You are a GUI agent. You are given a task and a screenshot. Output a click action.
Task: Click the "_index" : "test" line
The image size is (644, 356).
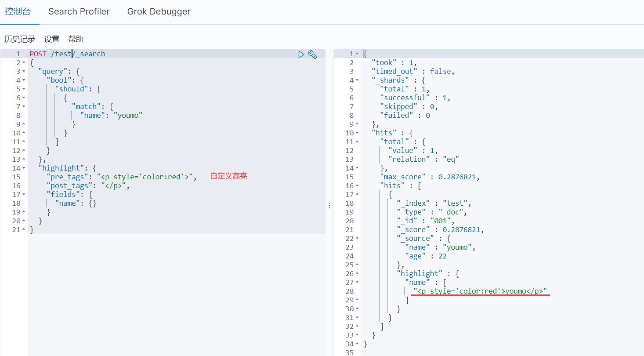click(x=434, y=203)
